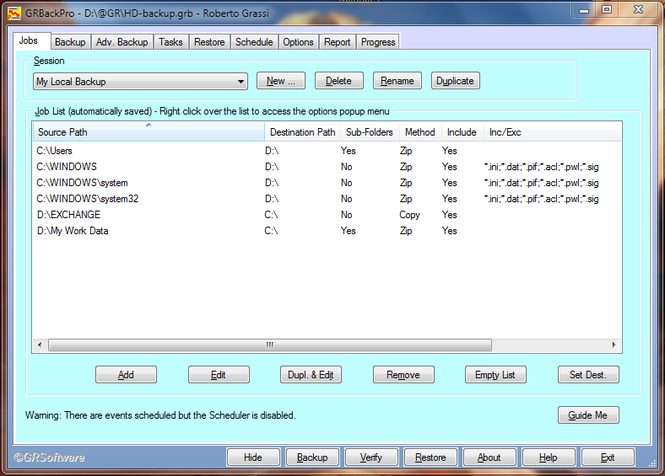Remove the selected job
Image resolution: width=665 pixels, height=476 pixels.
tap(403, 375)
